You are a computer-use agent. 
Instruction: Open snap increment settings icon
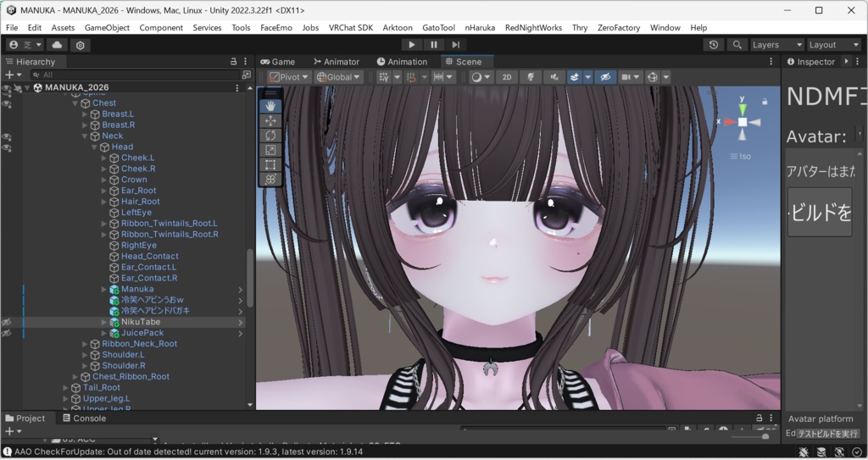point(442,77)
